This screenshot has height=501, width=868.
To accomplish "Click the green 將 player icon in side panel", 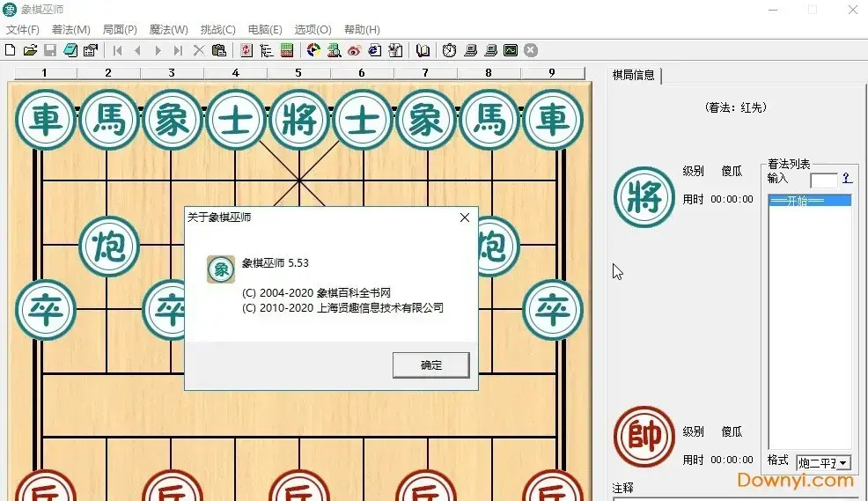I will click(x=644, y=197).
